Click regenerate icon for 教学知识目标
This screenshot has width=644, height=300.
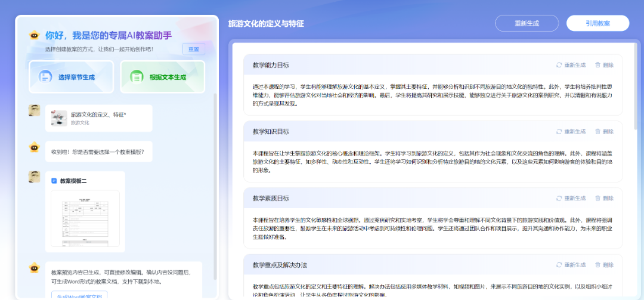559,132
